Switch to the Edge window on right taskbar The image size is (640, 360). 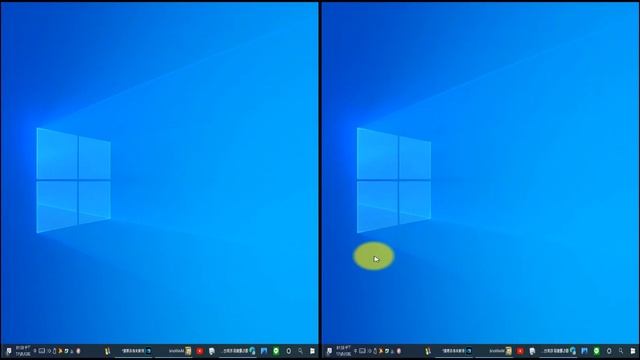558,351
